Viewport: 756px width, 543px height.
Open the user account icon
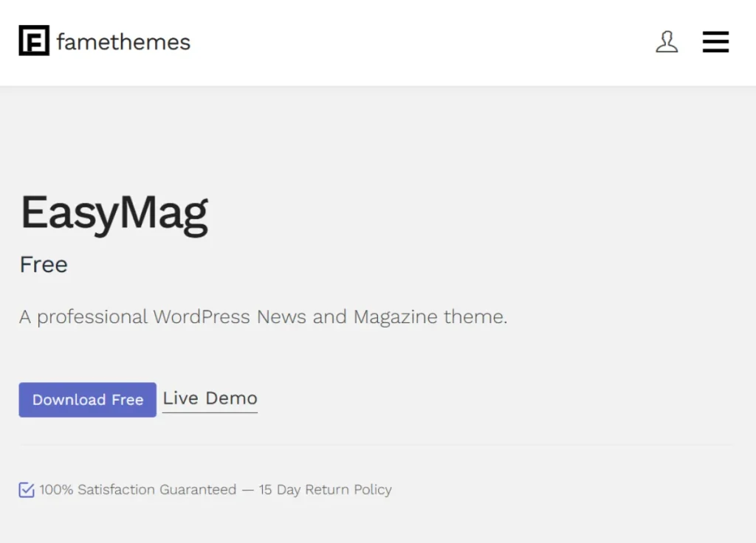pyautogui.click(x=667, y=42)
